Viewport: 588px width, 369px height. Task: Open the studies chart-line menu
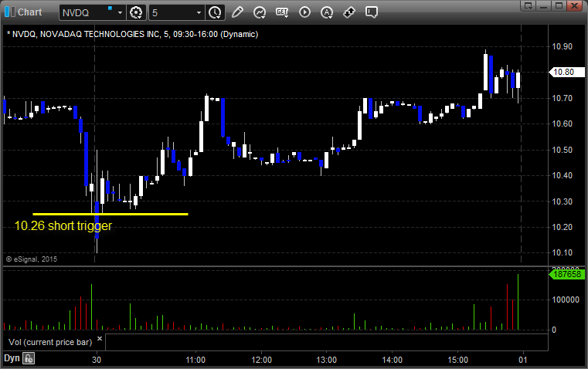coord(260,12)
